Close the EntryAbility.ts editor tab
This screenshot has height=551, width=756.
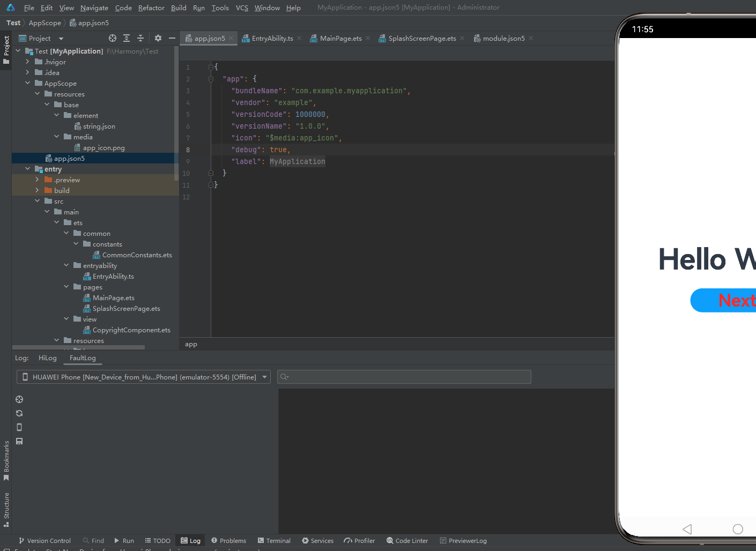(x=299, y=38)
